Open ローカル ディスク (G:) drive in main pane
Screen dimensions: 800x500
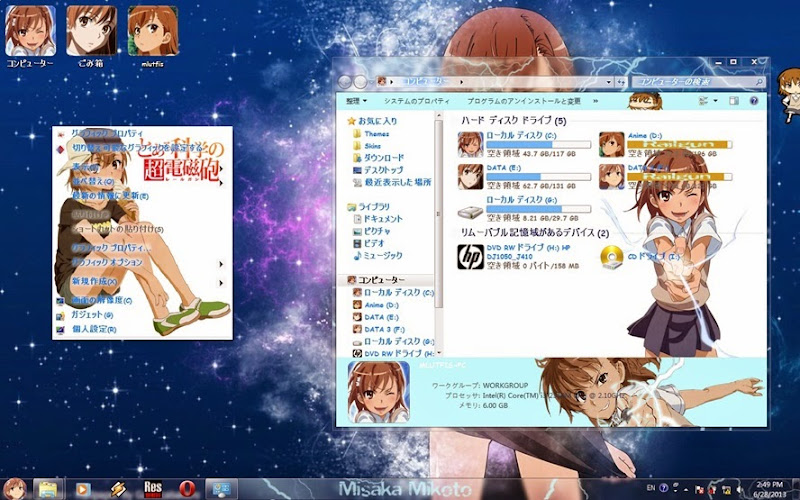(470, 210)
